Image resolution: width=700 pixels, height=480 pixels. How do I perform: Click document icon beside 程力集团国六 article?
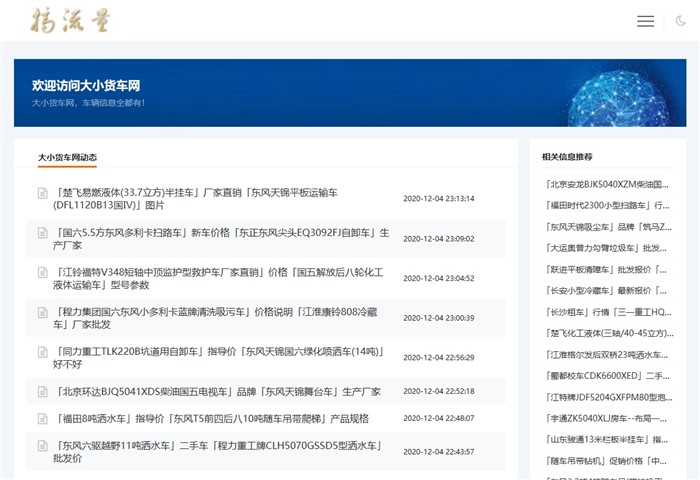coord(42,312)
